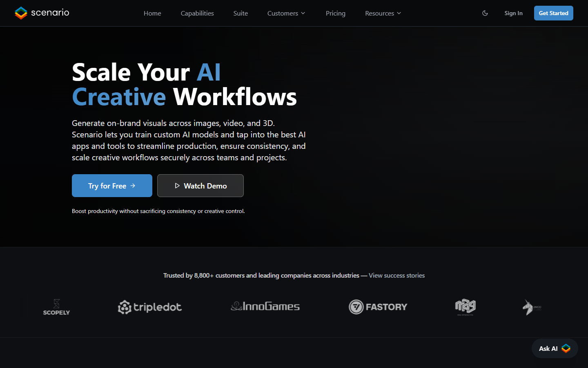Click the Get Started button

point(553,13)
